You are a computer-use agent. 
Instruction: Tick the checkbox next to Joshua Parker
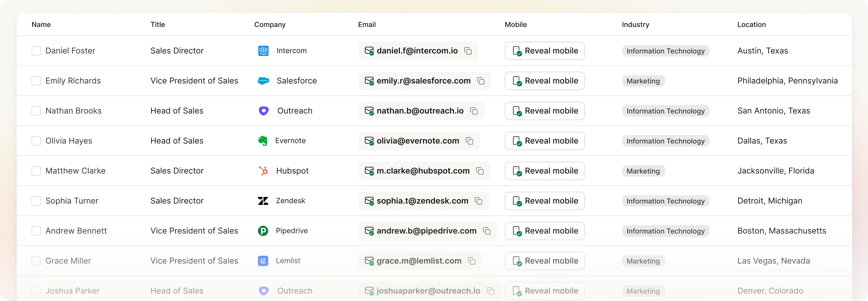tap(36, 291)
